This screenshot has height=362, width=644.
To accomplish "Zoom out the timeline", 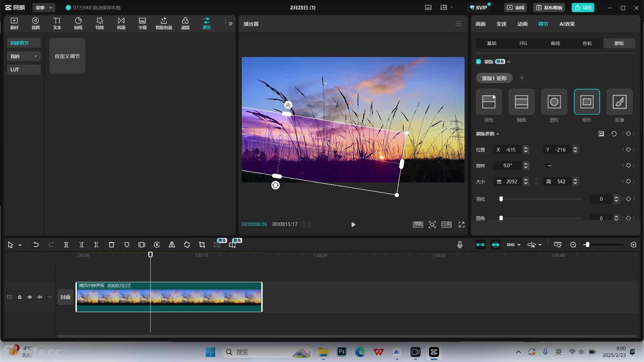I will click(x=573, y=245).
